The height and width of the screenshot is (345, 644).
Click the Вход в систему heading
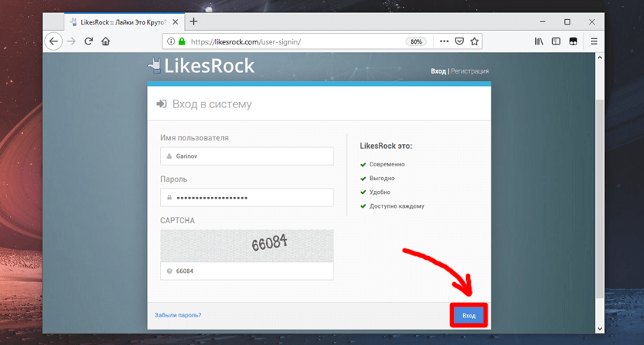coord(212,104)
